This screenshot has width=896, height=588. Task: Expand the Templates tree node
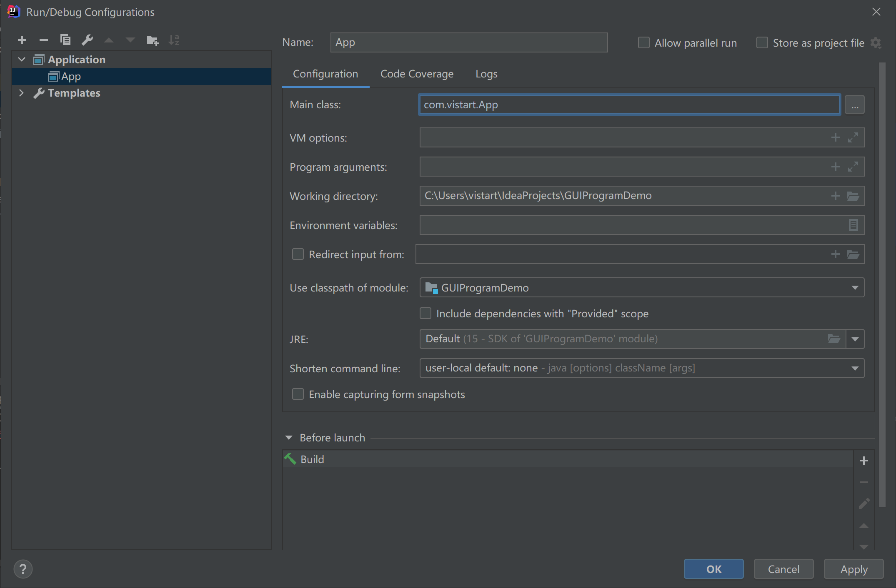tap(22, 93)
